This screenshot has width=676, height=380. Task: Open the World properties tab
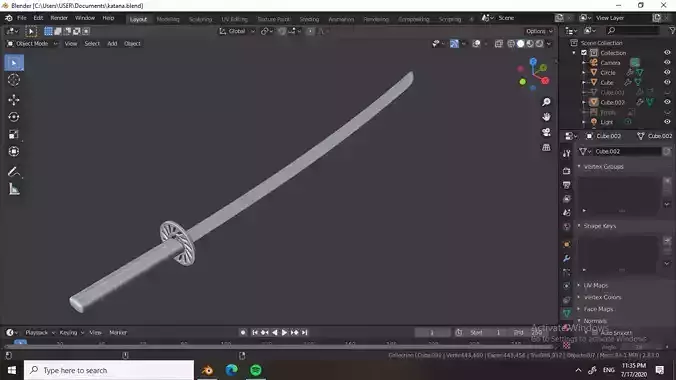point(566,226)
